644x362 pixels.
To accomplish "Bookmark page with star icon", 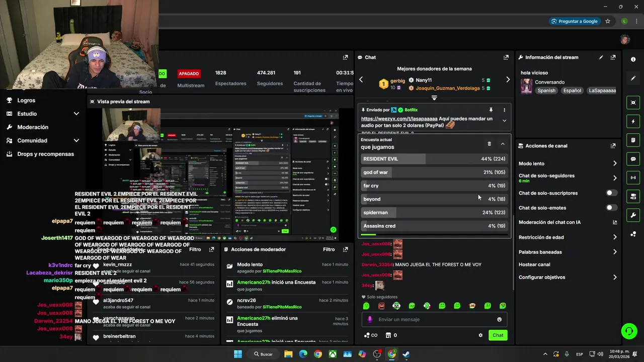I will point(608,21).
